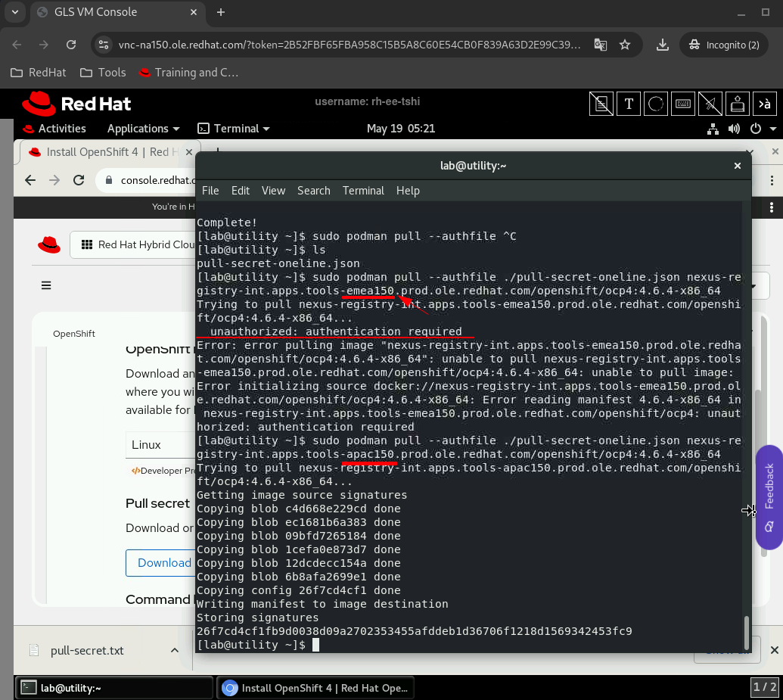Viewport: 783px width, 700px height.
Task: Click the Developer Preview link
Action: pos(163,471)
